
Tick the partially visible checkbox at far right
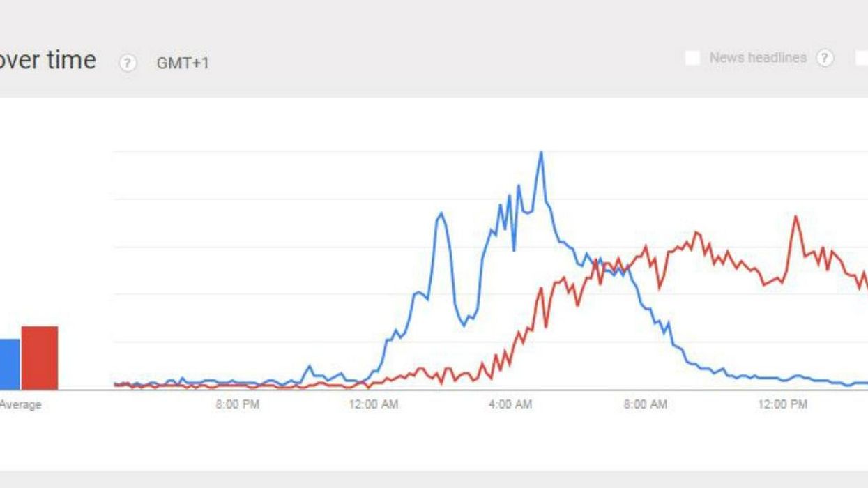[862, 58]
